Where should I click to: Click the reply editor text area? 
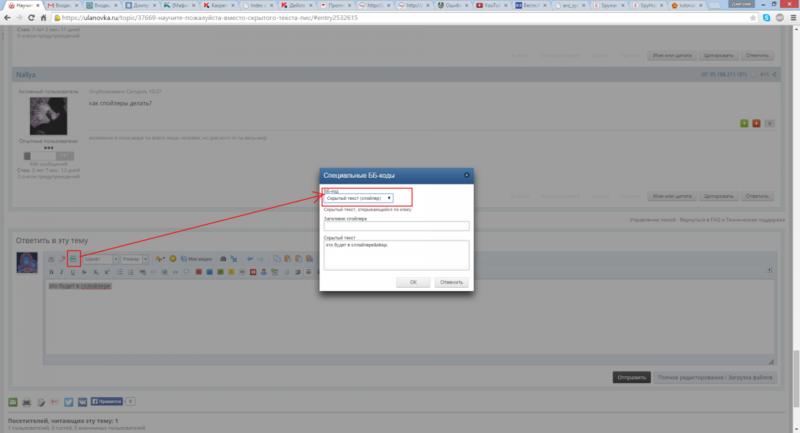pos(410,316)
